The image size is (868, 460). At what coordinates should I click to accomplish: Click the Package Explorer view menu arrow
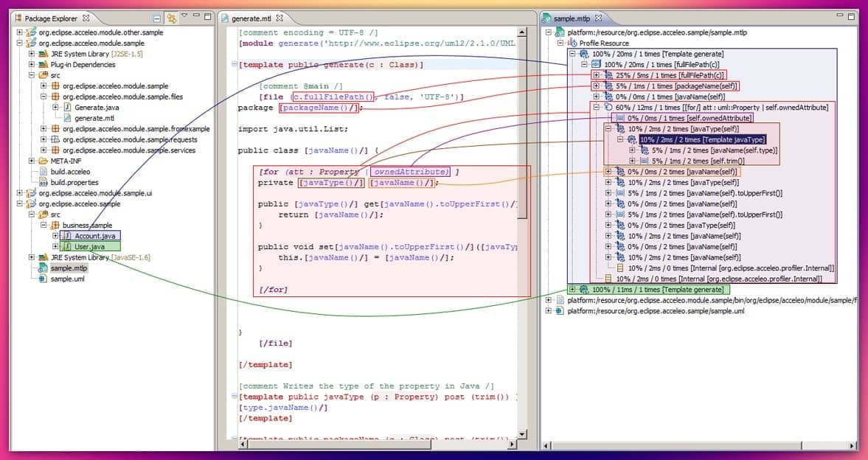[184, 16]
